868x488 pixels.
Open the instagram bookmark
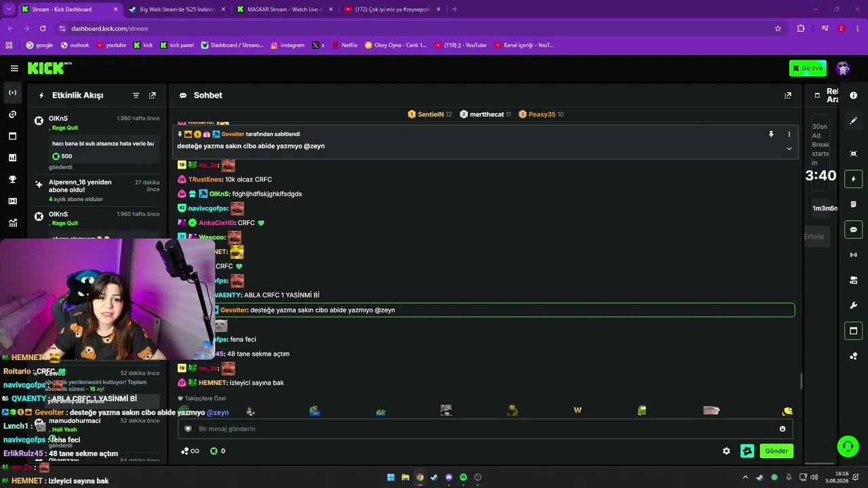point(288,45)
